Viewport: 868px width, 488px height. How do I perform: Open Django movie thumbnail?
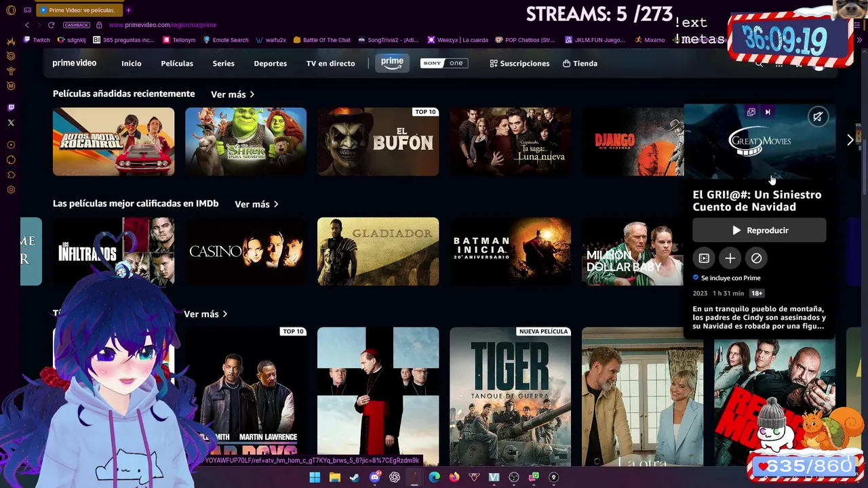coord(633,142)
